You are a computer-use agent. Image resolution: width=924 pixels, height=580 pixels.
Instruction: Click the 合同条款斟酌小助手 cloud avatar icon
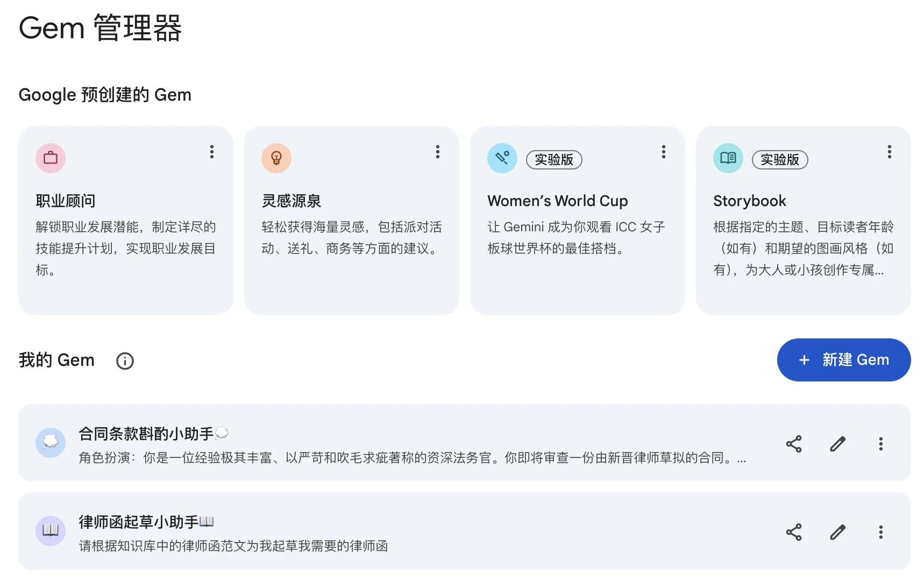click(50, 443)
